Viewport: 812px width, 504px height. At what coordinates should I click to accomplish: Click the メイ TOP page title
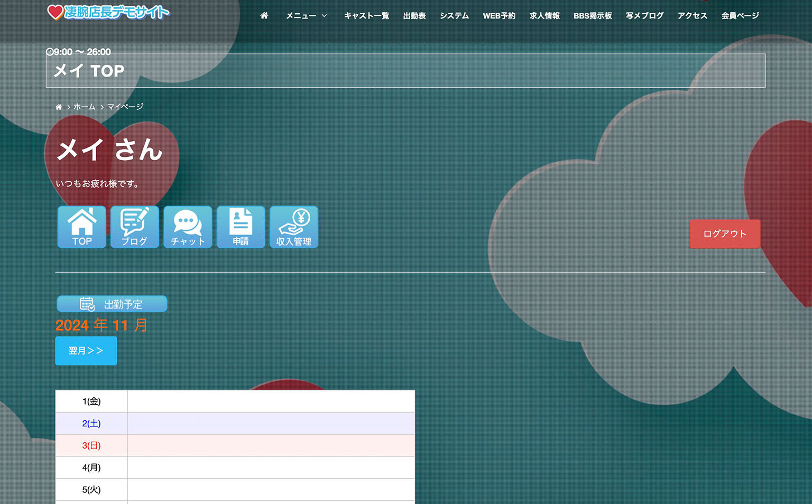point(89,71)
